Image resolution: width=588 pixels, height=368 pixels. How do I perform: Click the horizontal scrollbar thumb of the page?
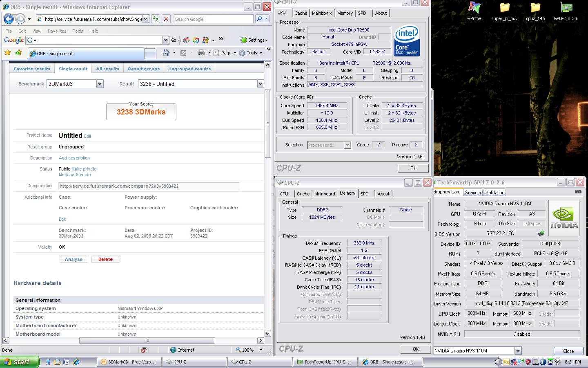(147, 340)
